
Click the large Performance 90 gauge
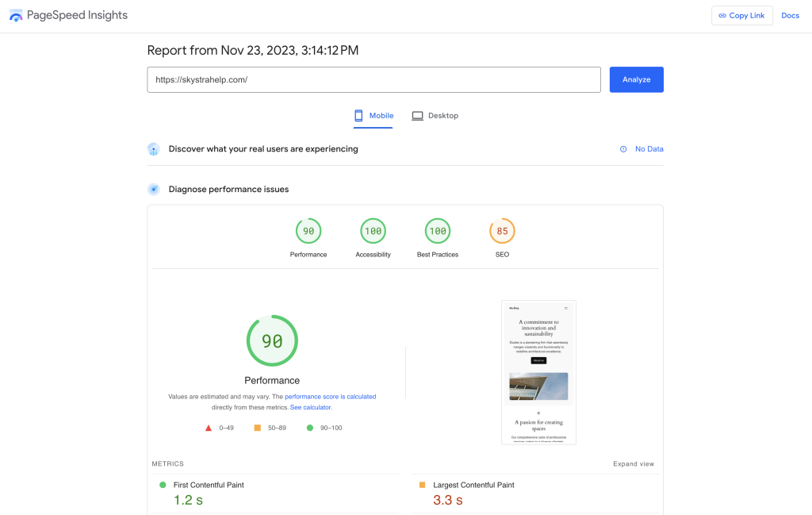(x=272, y=341)
